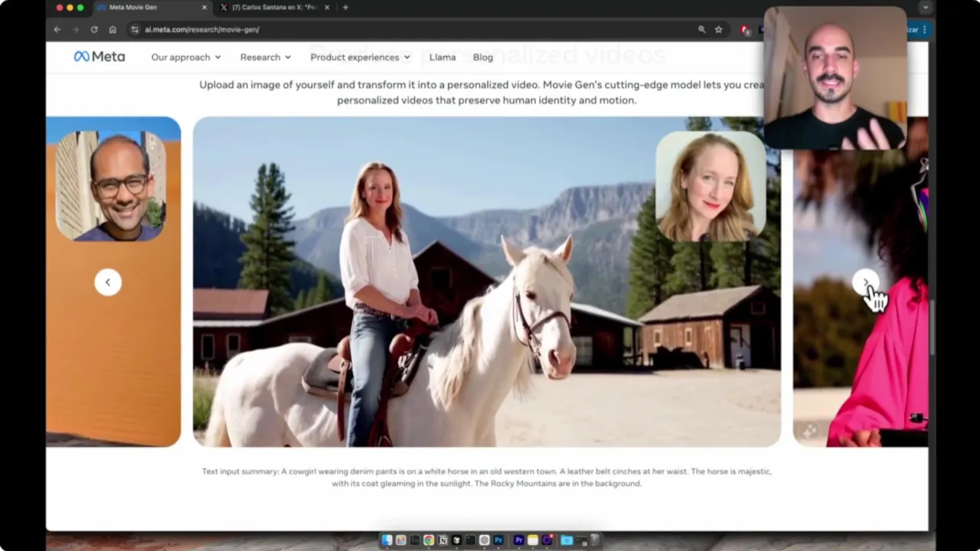This screenshot has height=551, width=980.
Task: Switch to the Carlos Santana en X tab
Action: coord(275,7)
